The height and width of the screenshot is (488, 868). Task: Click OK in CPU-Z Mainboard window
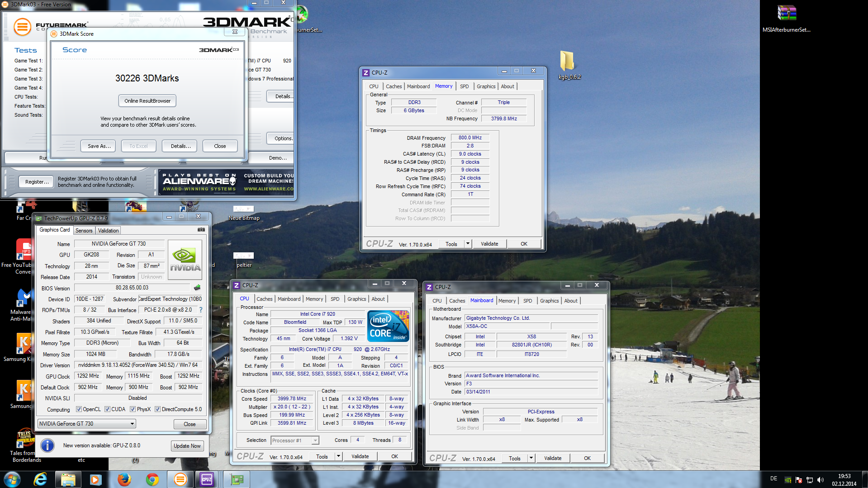(587, 458)
